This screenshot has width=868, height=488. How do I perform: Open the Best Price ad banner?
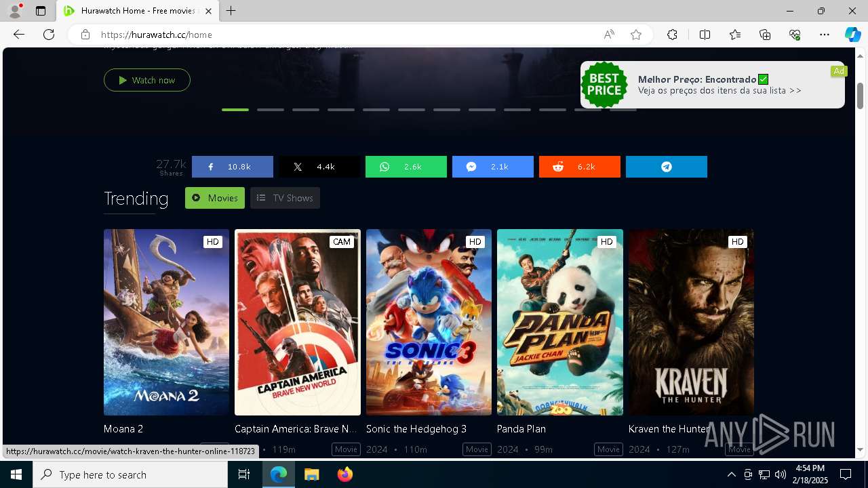point(713,85)
